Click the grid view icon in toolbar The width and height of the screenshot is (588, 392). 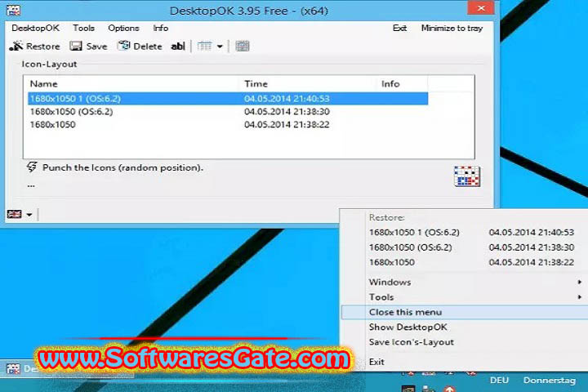(204, 46)
